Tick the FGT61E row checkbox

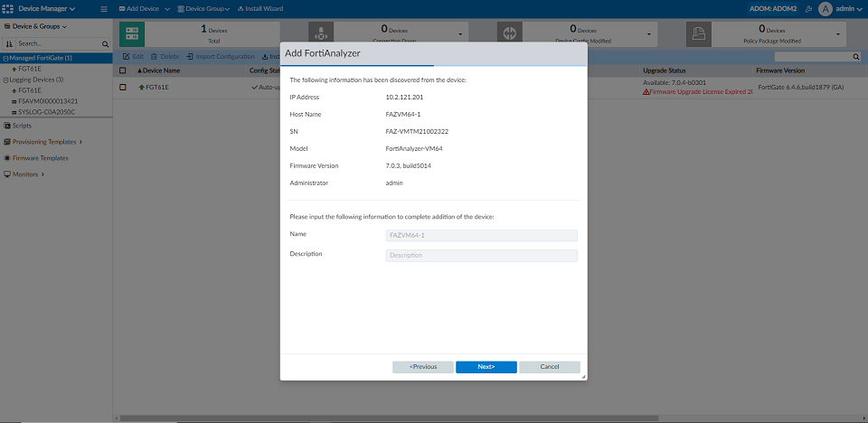point(123,88)
